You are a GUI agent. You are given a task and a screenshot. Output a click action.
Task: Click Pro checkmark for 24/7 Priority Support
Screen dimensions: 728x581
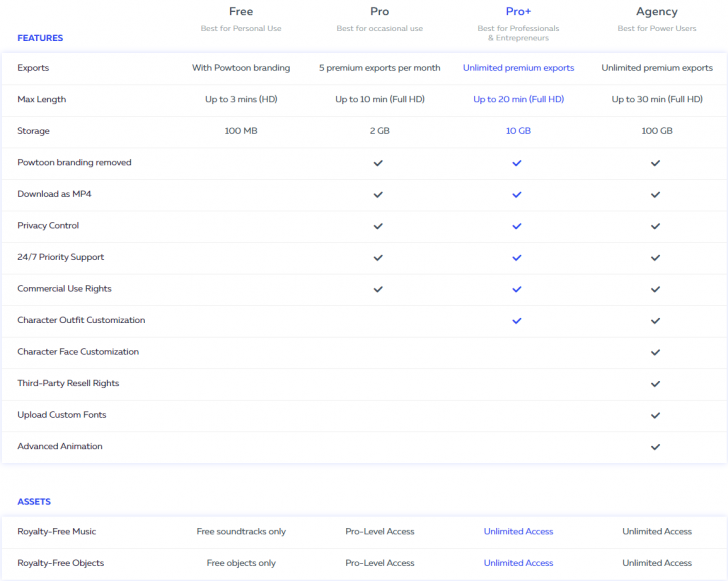tap(378, 257)
